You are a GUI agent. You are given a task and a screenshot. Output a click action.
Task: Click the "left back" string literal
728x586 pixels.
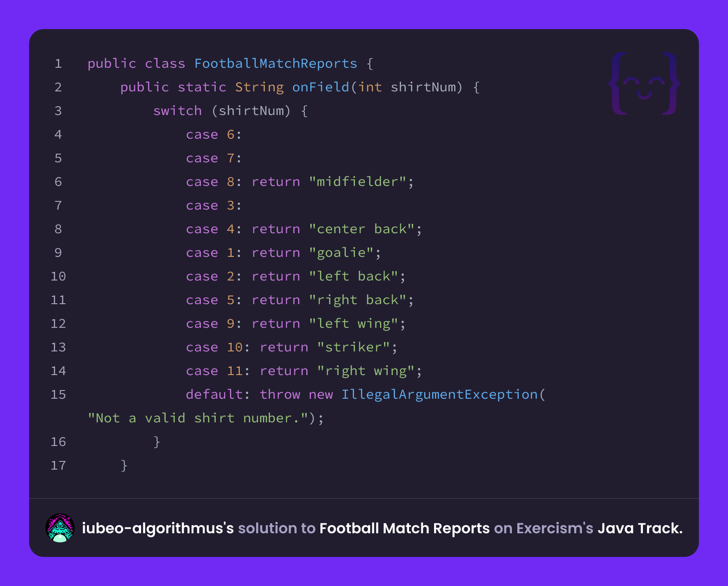point(353,276)
